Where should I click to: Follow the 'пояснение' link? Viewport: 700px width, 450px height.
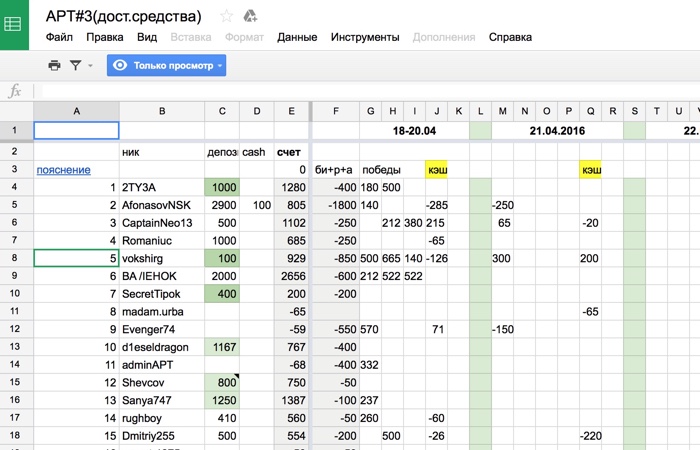tap(63, 170)
